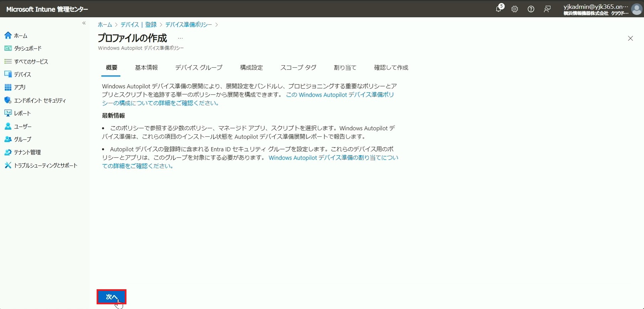Go to デバイス準備ポリシー breadcrumb link
The image size is (644, 309).
pyautogui.click(x=189, y=25)
